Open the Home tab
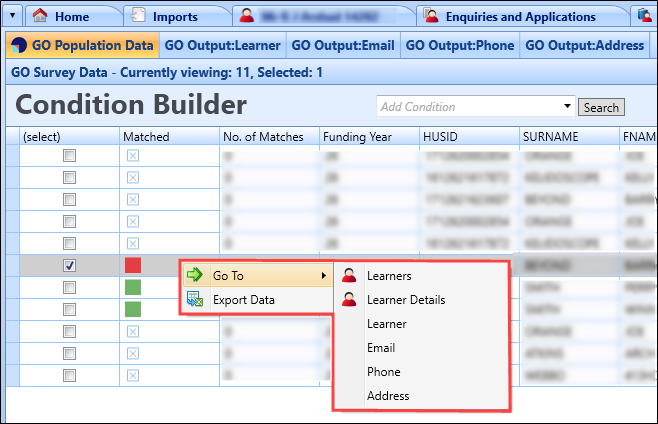 pos(72,16)
